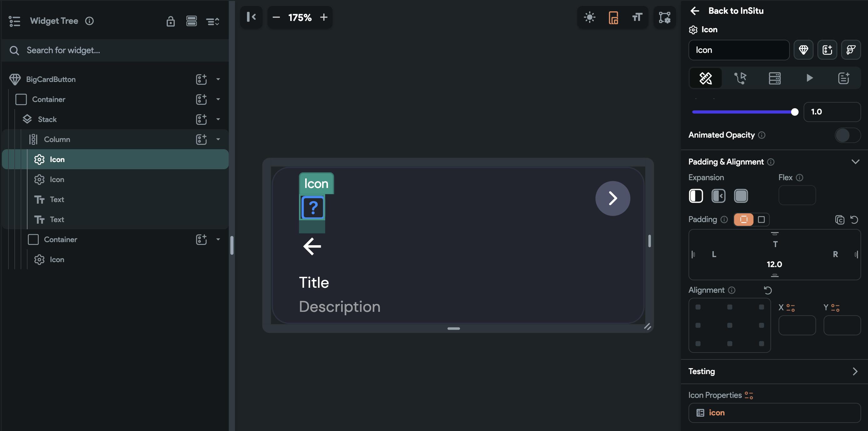The height and width of the screenshot is (431, 868).
Task: Select individual sides padding mode
Action: (x=744, y=219)
